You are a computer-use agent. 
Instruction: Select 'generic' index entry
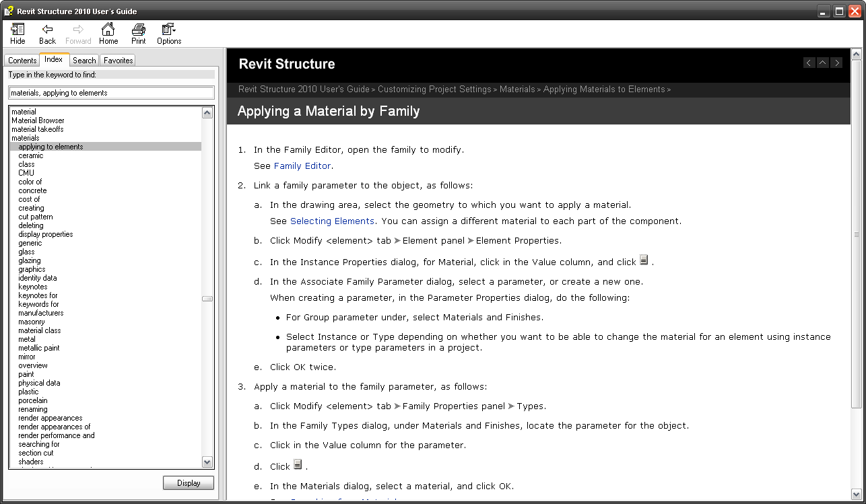[30, 243]
